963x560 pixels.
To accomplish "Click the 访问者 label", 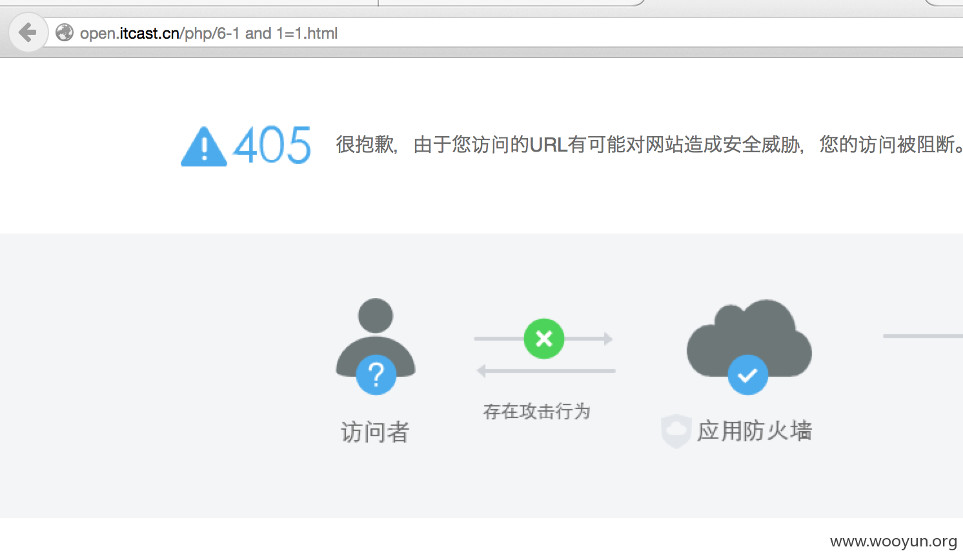I will point(375,432).
